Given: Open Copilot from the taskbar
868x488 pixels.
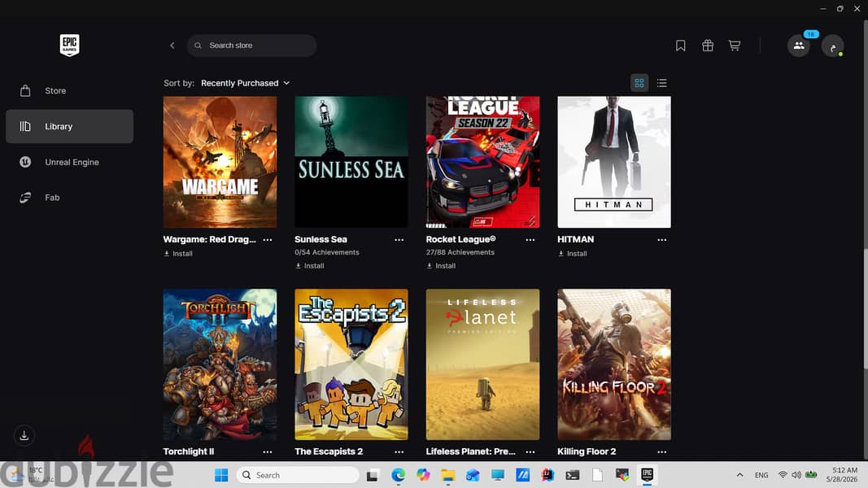Looking at the screenshot, I should click(423, 475).
